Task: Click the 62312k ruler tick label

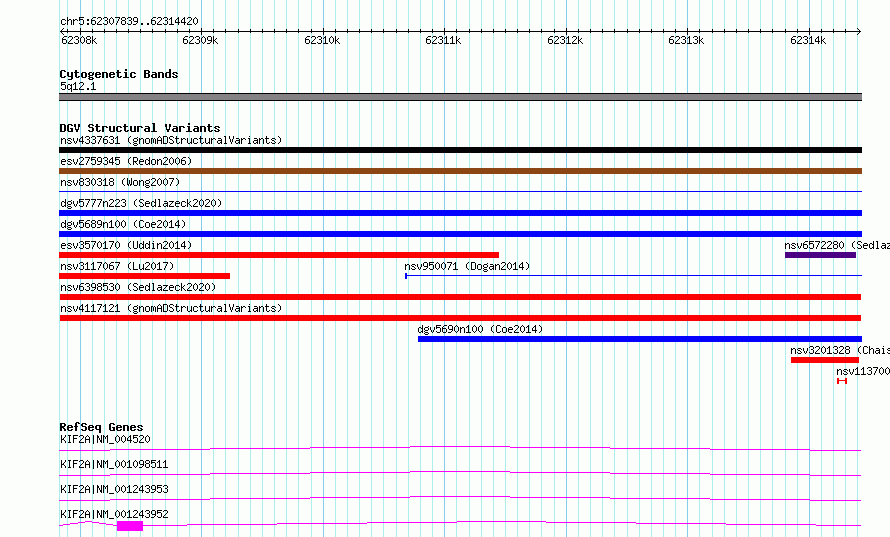Action: (x=565, y=40)
